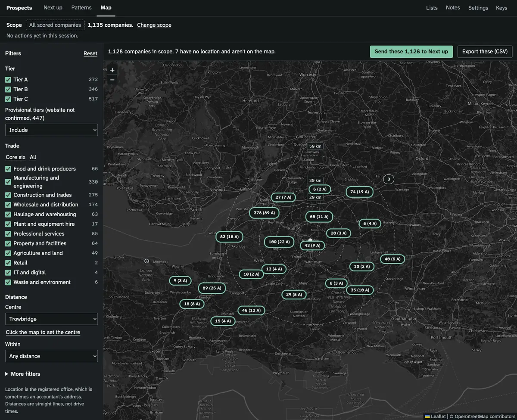Toggle Construction and trades checkbox
The width and height of the screenshot is (517, 420).
coord(8,195)
